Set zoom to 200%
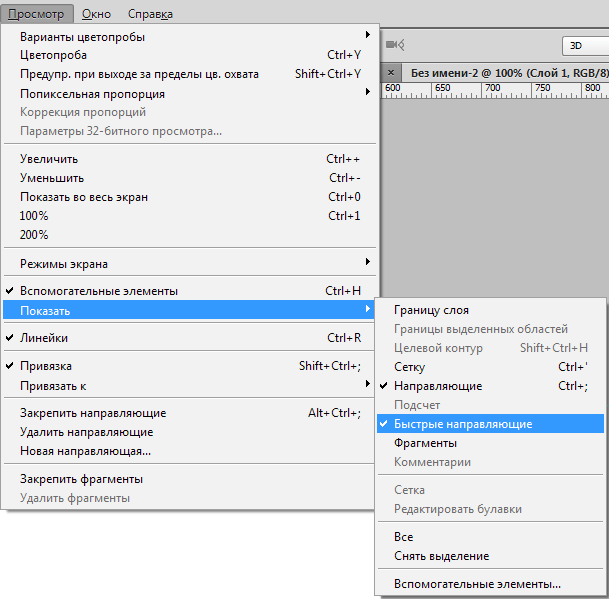This screenshot has height=599, width=609. tap(190, 235)
